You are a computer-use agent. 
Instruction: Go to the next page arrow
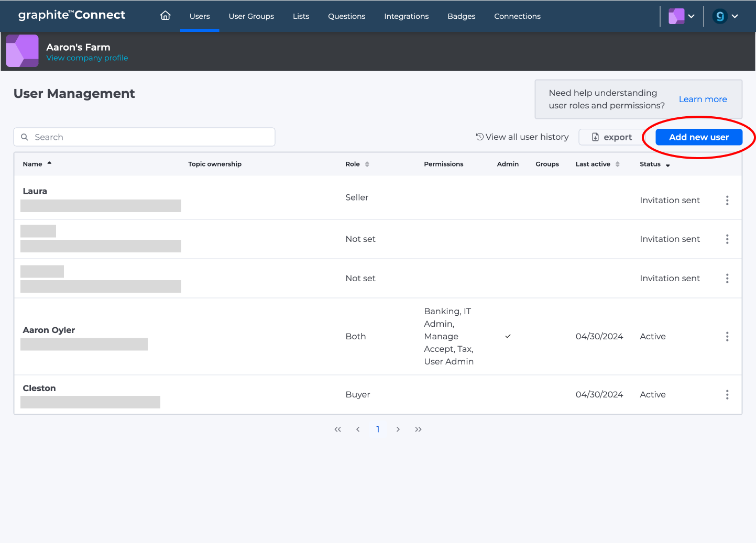(398, 429)
